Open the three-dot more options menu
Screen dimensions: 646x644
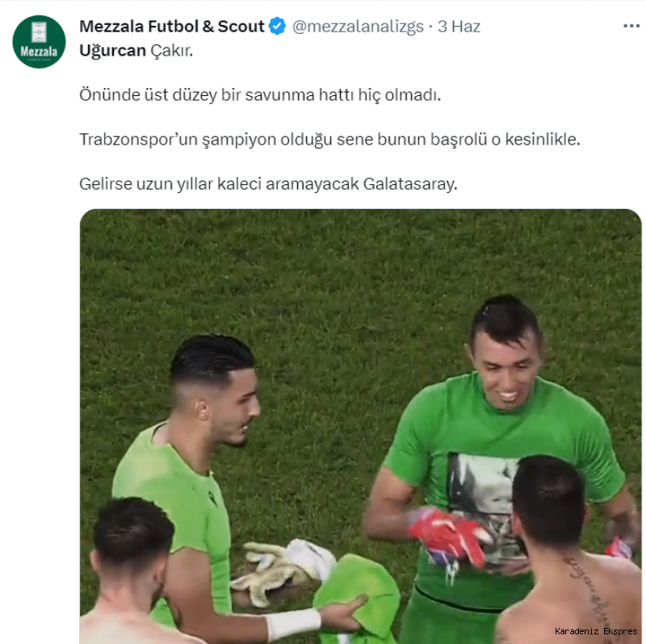pyautogui.click(x=631, y=27)
